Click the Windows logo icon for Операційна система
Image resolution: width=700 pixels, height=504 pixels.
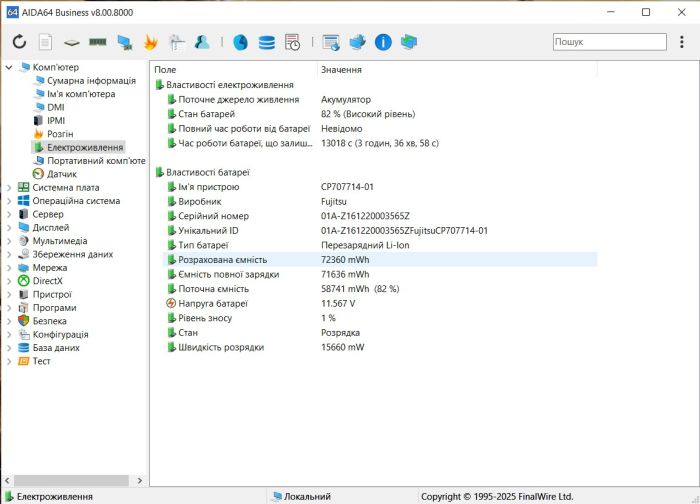tap(24, 200)
